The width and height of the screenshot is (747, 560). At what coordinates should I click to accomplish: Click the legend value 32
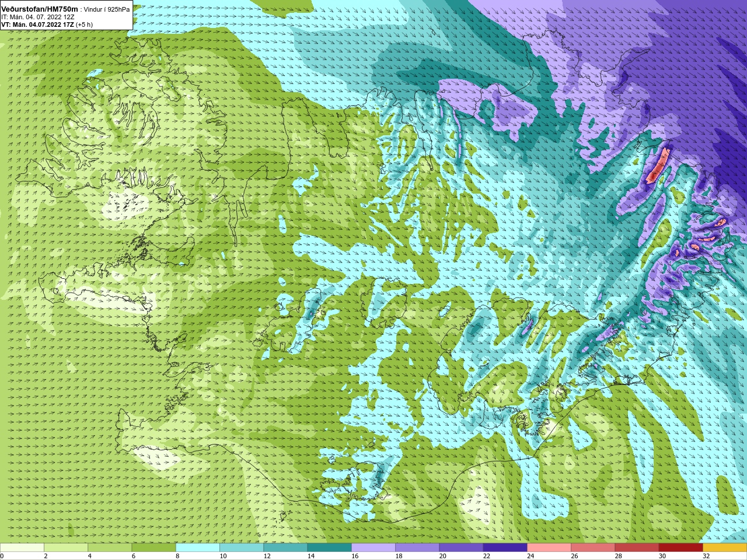(x=706, y=556)
